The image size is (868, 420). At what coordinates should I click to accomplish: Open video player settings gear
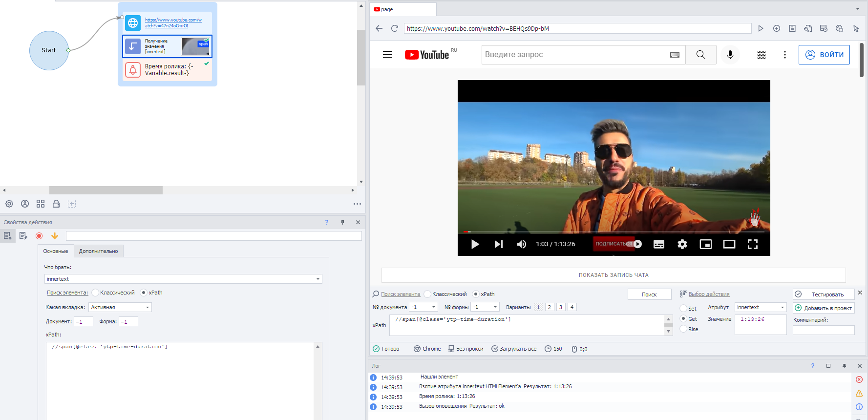(682, 244)
